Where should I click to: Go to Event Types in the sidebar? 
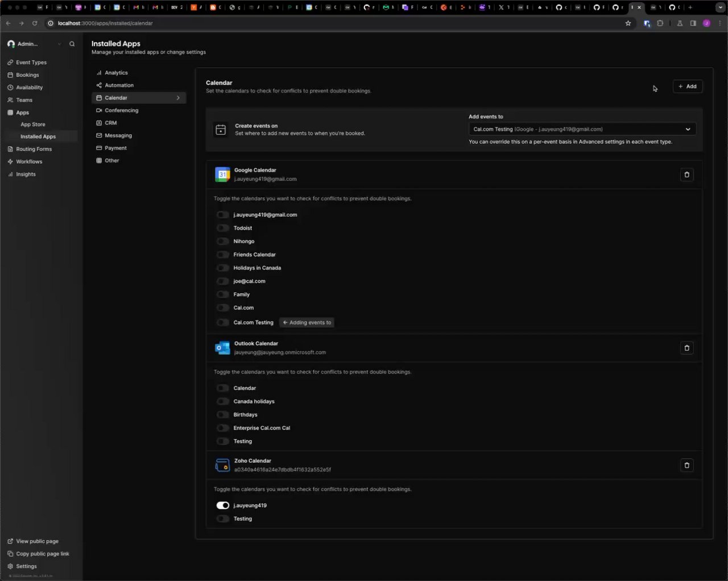pyautogui.click(x=31, y=63)
